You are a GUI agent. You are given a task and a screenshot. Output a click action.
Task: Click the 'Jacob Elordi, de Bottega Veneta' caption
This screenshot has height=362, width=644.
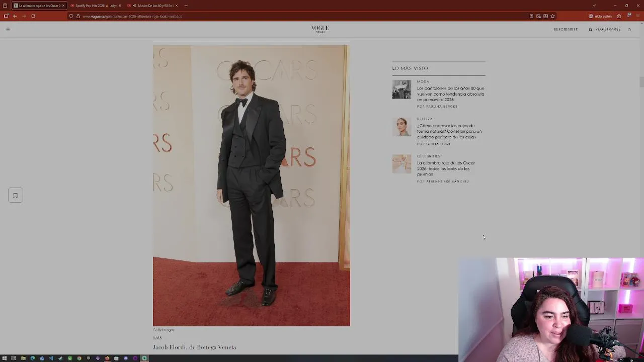pos(194,347)
